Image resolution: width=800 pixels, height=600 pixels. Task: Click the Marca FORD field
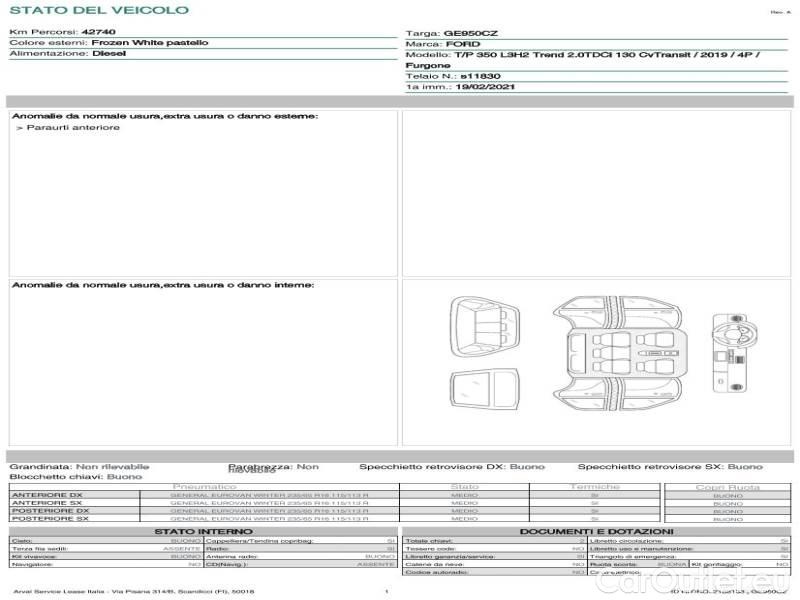click(x=443, y=45)
